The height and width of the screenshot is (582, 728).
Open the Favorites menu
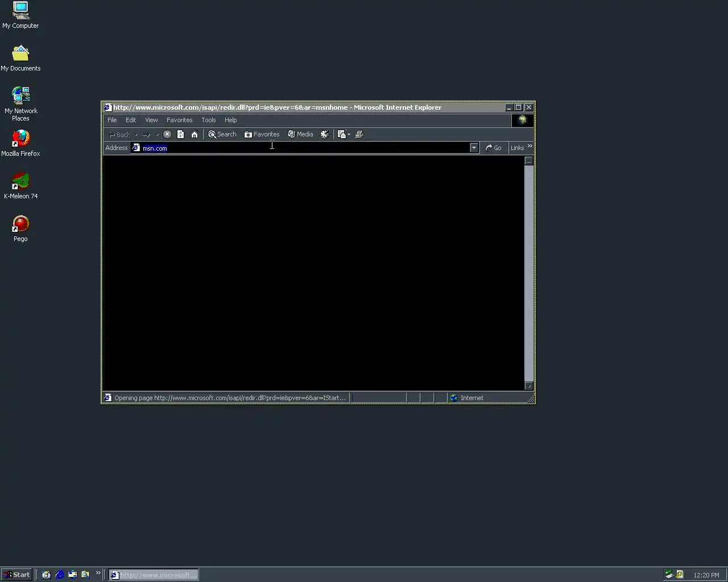pos(180,120)
